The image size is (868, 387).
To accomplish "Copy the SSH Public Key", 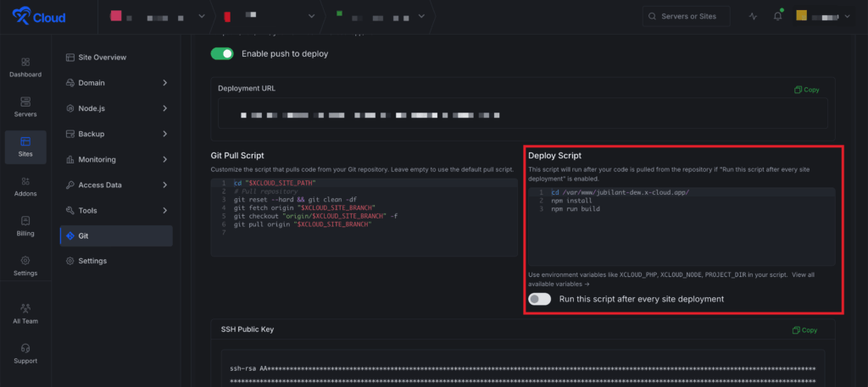I will point(804,330).
